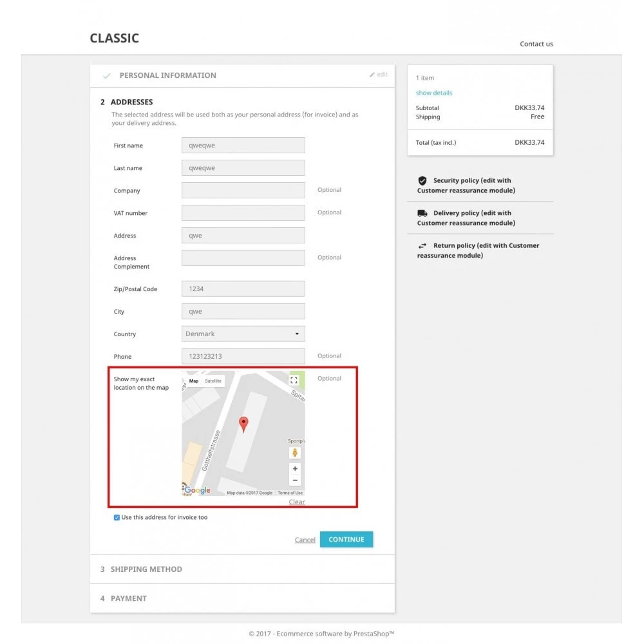Click 'show details' in cart summary
Image resolution: width=644 pixels, height=644 pixels.
[x=433, y=93]
